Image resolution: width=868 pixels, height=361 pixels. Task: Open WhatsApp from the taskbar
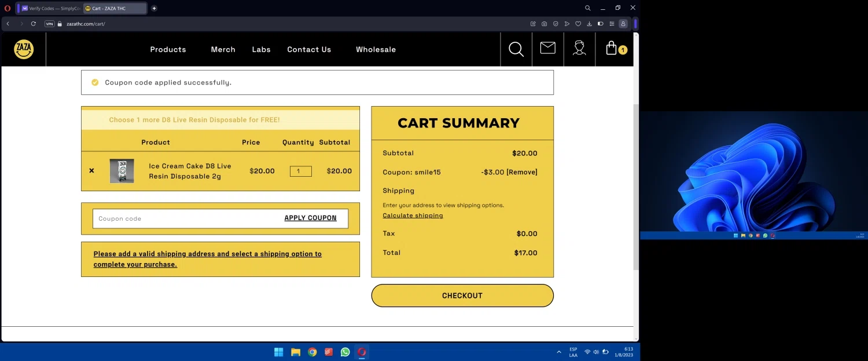point(345,352)
